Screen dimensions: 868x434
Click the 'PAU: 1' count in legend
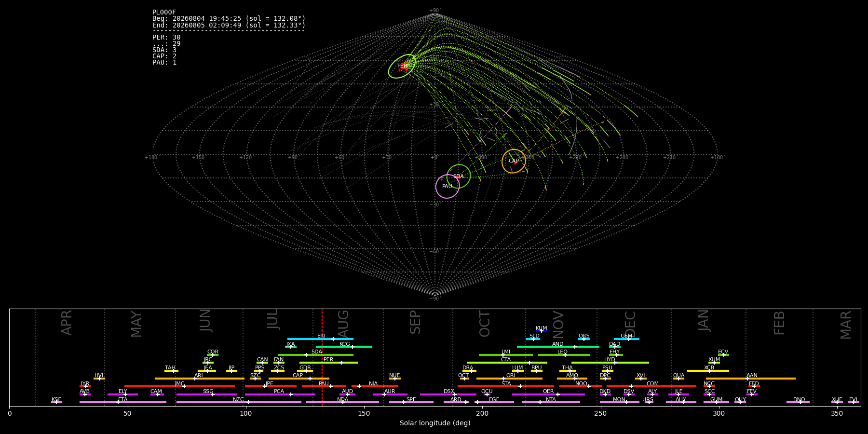(x=164, y=63)
